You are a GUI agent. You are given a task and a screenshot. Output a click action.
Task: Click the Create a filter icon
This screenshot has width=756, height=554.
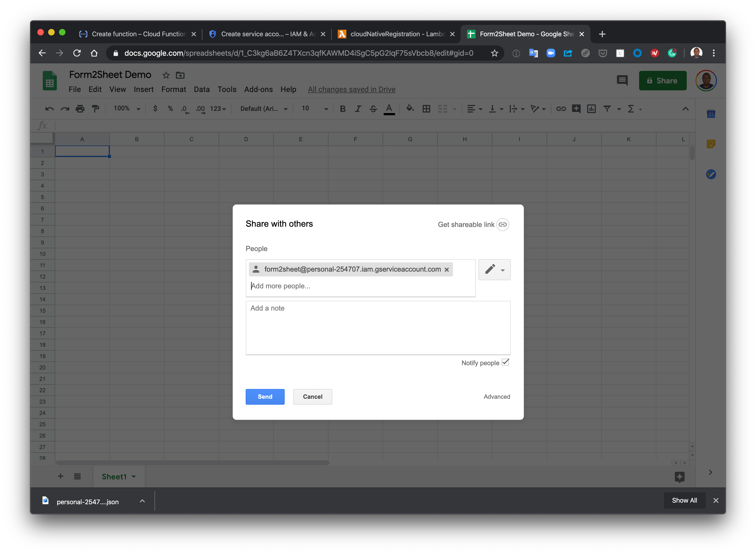(607, 109)
